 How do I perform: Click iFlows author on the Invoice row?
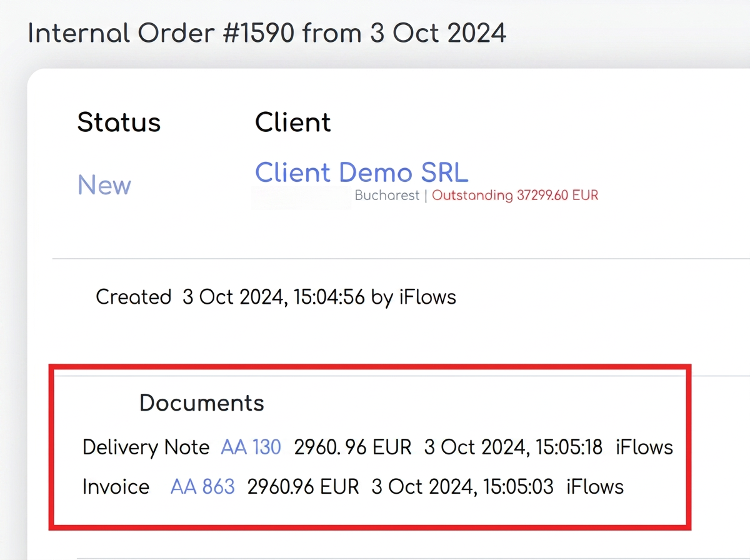tap(595, 486)
